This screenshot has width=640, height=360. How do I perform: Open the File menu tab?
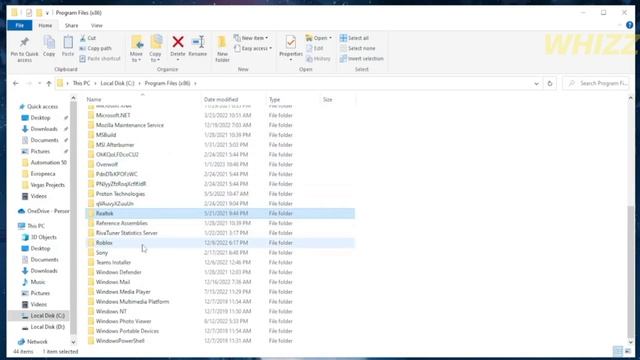(x=20, y=25)
